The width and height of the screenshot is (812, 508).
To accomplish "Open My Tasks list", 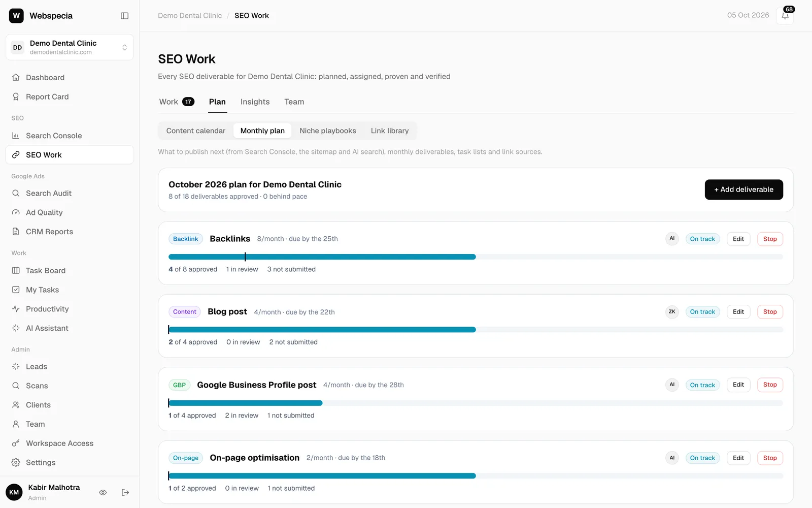I will point(70,290).
